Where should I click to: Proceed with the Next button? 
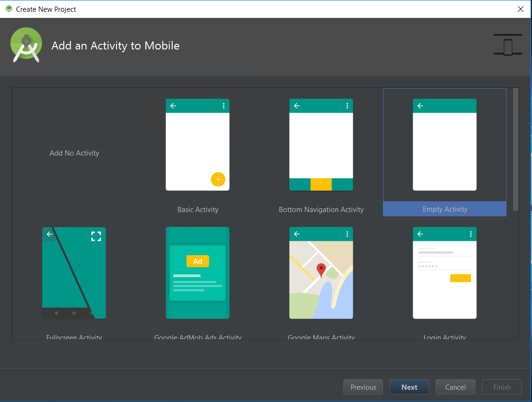[x=409, y=387]
